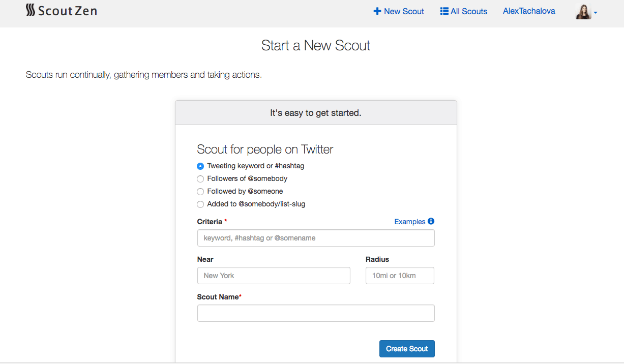The width and height of the screenshot is (624, 364).
Task: Click into the Near location field
Action: [x=274, y=276]
